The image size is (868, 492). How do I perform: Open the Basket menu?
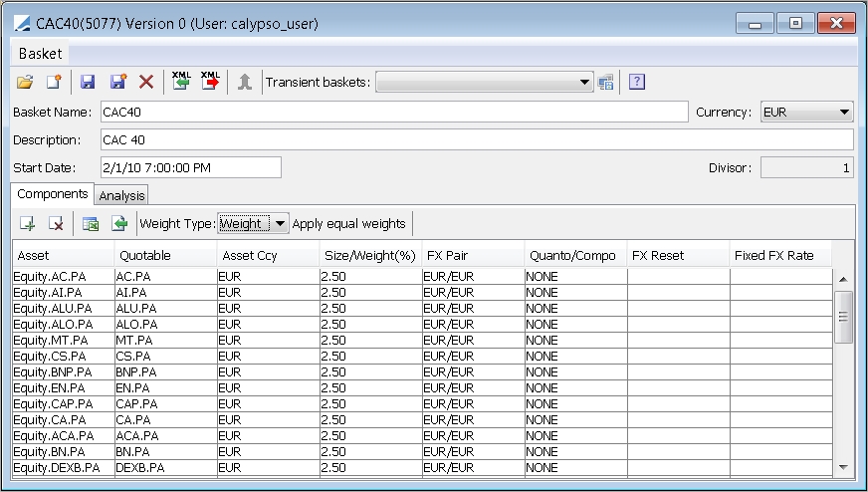pos(40,53)
